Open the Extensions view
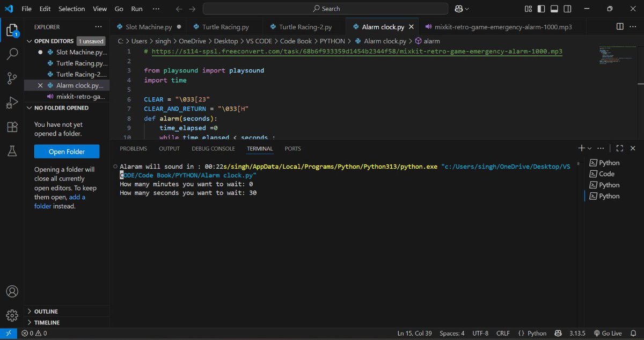The height and width of the screenshot is (340, 644). pyautogui.click(x=12, y=127)
